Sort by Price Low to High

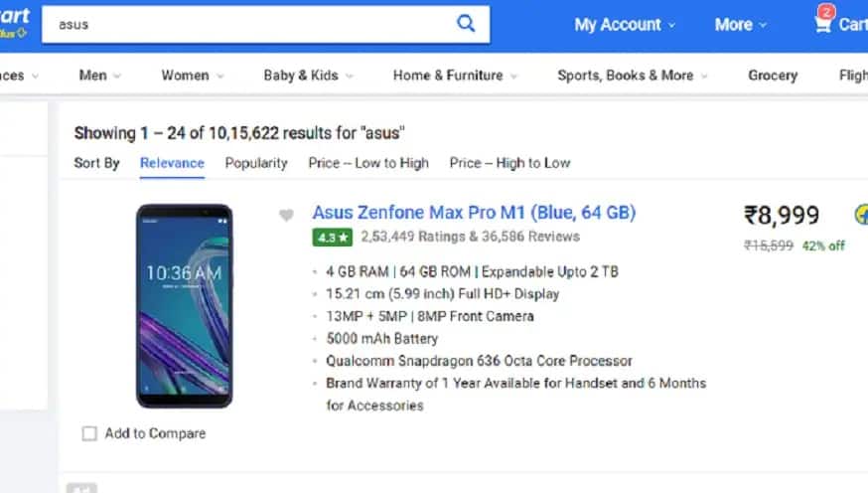368,163
